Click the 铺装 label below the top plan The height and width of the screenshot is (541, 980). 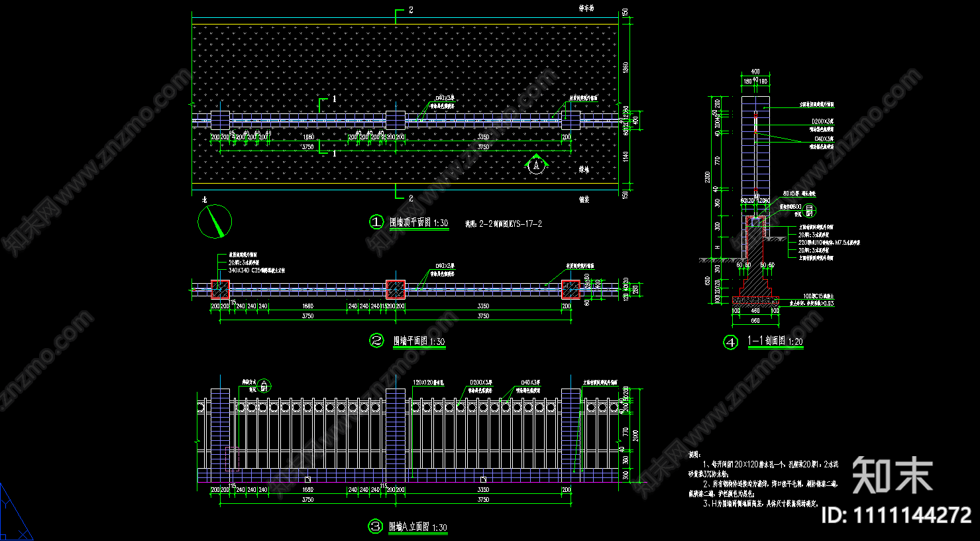(584, 199)
